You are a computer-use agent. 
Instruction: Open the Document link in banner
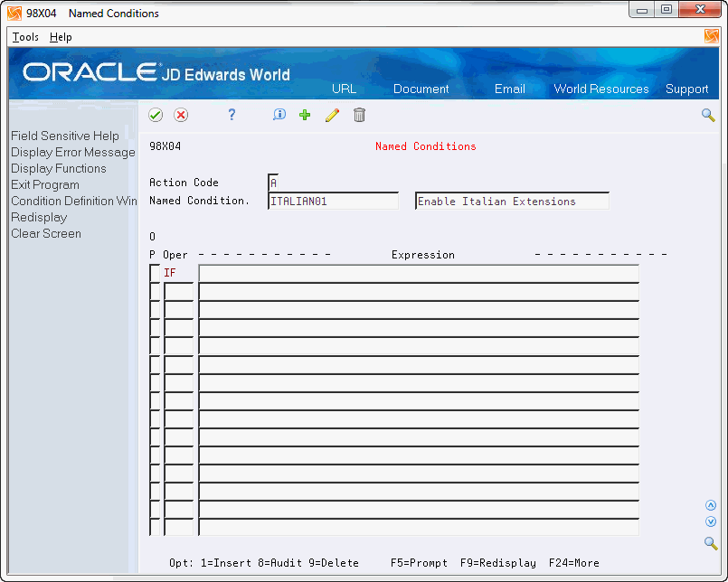click(x=421, y=89)
